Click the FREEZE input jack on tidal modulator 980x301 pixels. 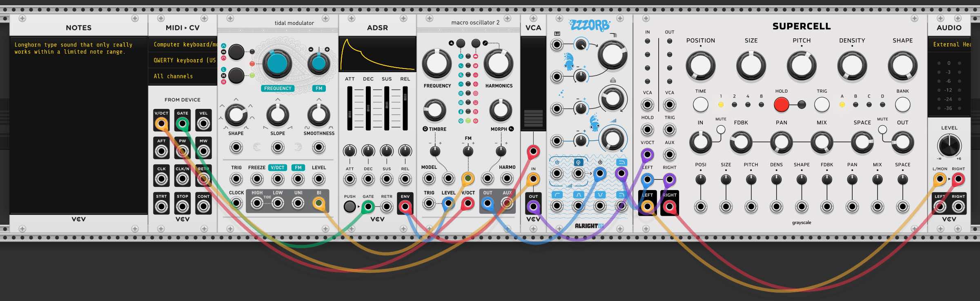coord(257,179)
